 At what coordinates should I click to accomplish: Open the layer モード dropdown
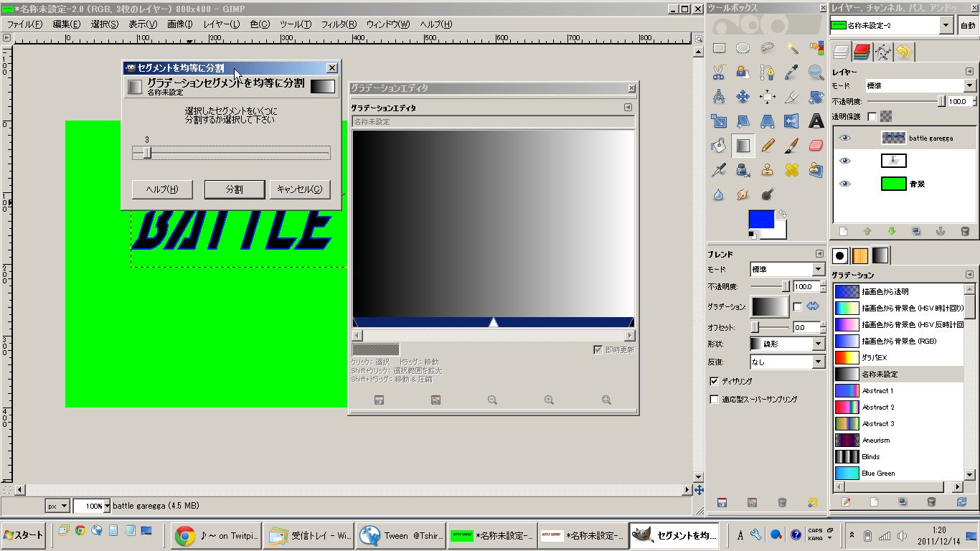[x=920, y=85]
